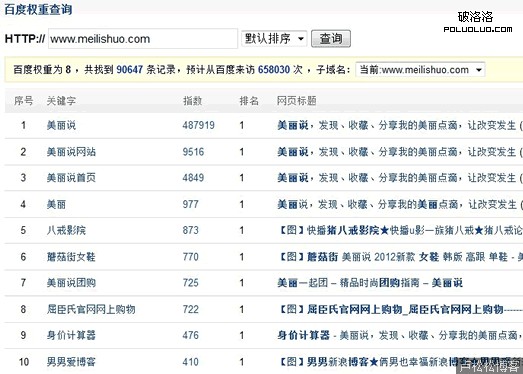Click the 排名 column header
This screenshot has height=374, width=523.
pyautogui.click(x=249, y=100)
